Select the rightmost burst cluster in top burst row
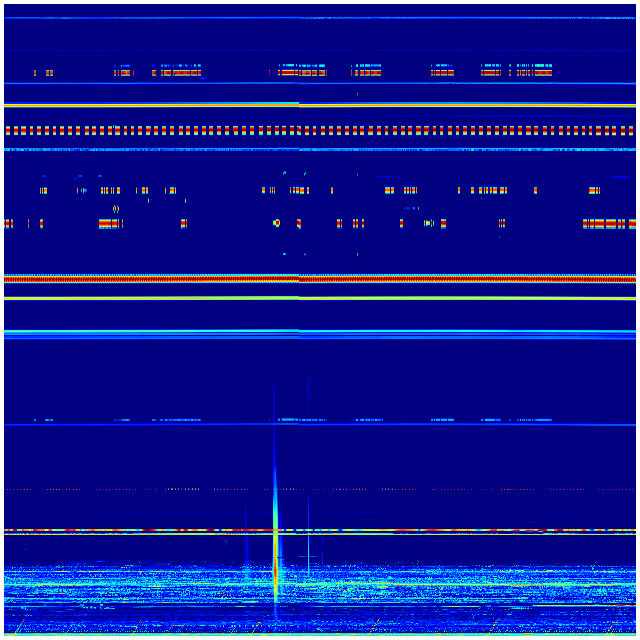The height and width of the screenshot is (640, 640). coord(530,72)
